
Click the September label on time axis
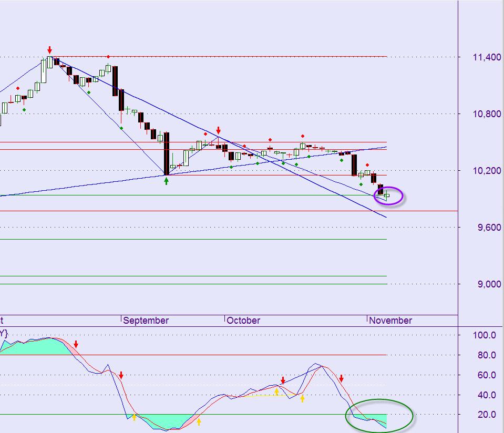(146, 321)
